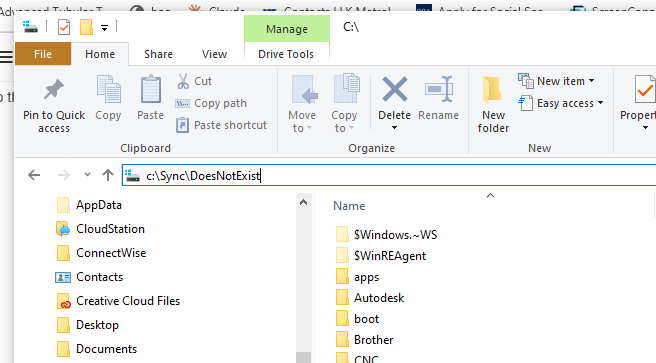Click the Delete X icon
The width and height of the screenshot is (656, 363).
tap(394, 89)
